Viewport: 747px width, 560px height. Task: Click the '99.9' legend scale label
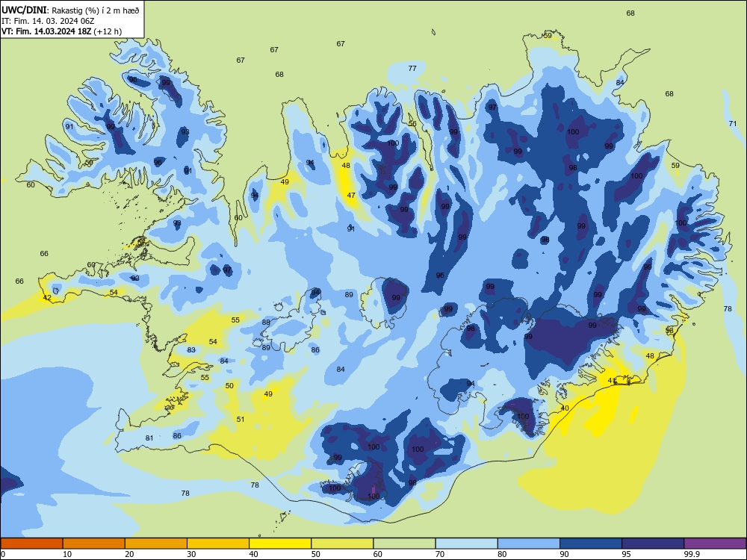[692, 554]
